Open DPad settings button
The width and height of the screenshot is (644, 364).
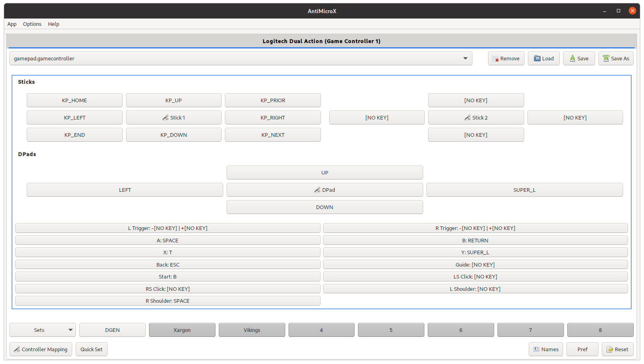click(325, 190)
